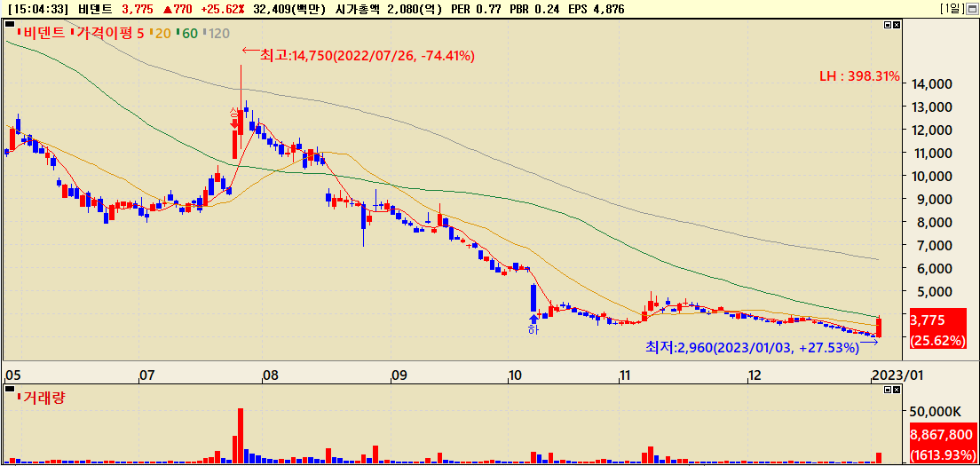Screen dimensions: 980x466
Task: Click the LH : 398.31% label
Action: point(859,76)
